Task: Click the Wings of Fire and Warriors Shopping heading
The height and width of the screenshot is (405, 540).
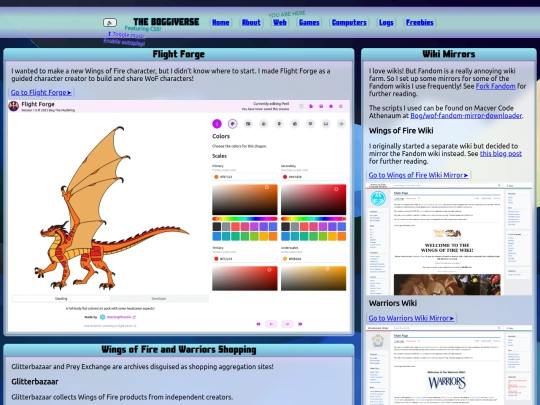Action: point(178,350)
